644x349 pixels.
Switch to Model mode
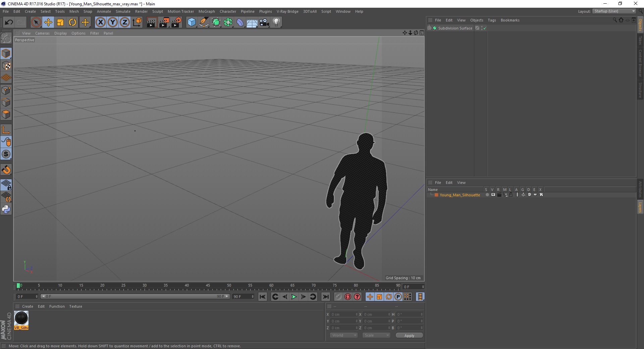coord(6,53)
